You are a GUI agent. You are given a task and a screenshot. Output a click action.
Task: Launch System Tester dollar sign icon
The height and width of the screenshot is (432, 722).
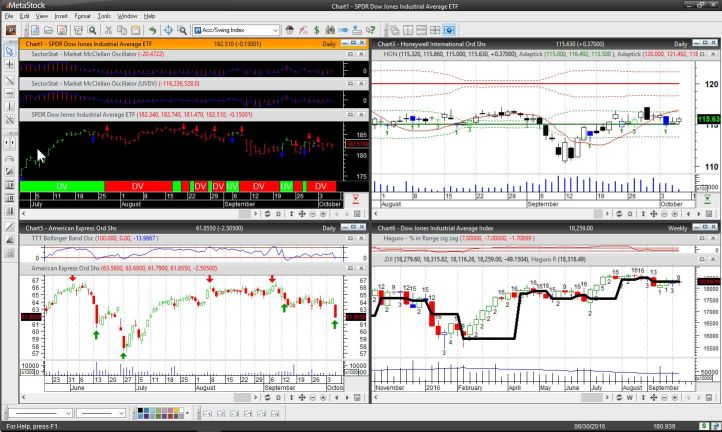coord(316,30)
